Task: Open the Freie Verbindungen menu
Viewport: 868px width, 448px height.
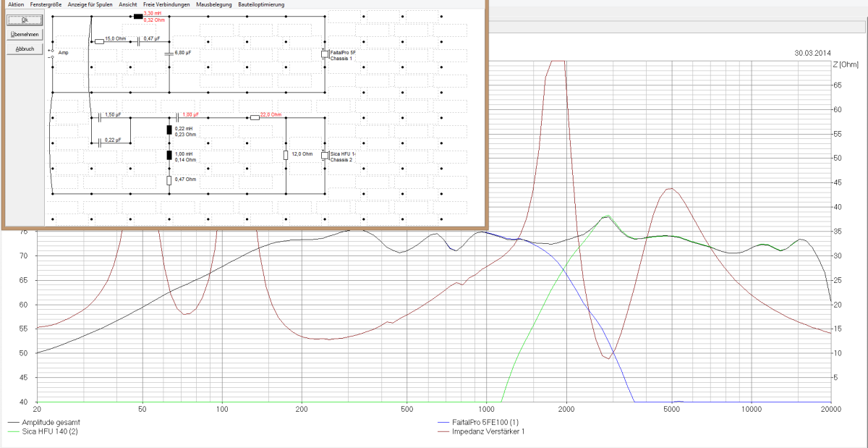Action: tap(167, 4)
